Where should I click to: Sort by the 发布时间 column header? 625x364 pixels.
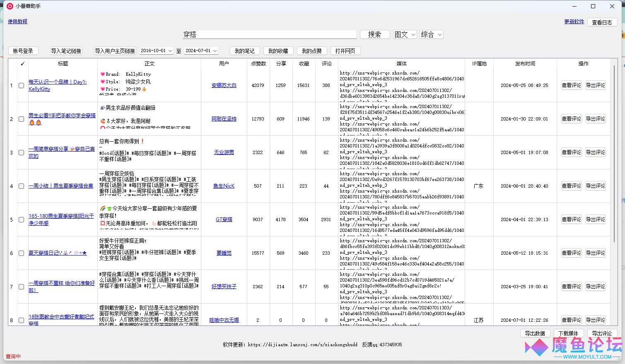(525, 64)
